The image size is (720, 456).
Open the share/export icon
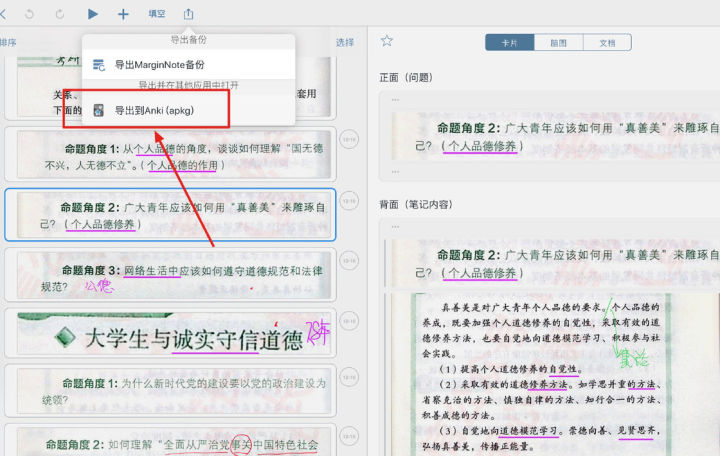188,14
